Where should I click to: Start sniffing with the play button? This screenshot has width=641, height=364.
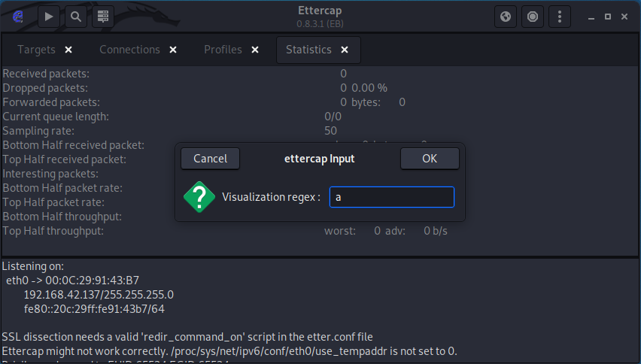click(x=49, y=17)
